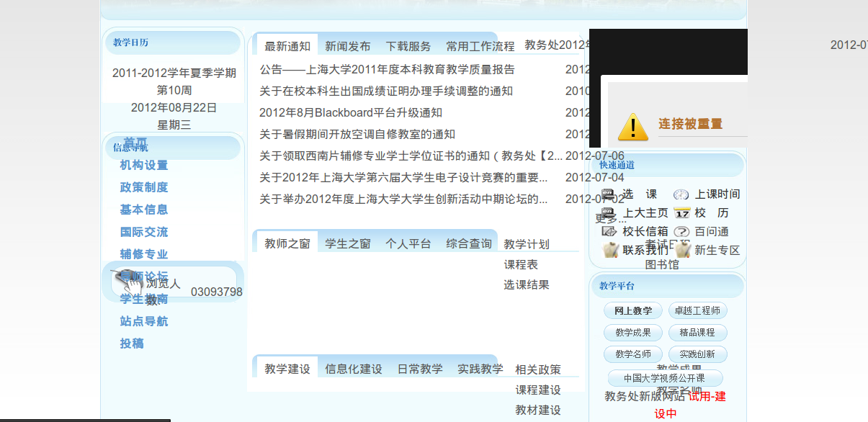Click the 2012-07-04 date entry

[595, 178]
